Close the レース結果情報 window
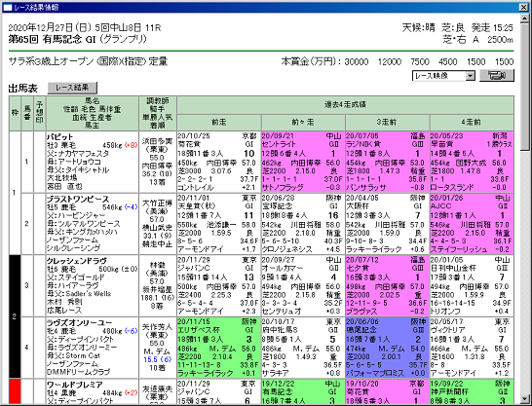532x406 pixels. pyautogui.click(x=523, y=7)
